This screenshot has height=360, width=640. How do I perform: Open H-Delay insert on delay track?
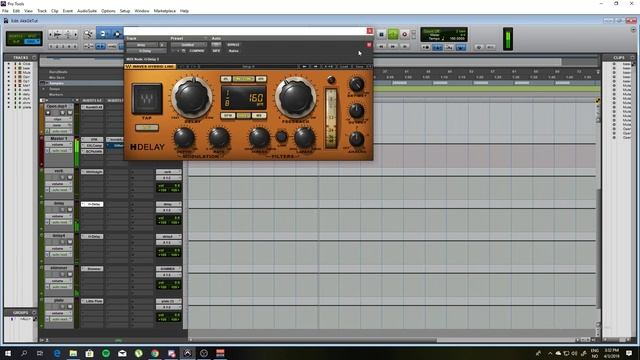(x=92, y=204)
